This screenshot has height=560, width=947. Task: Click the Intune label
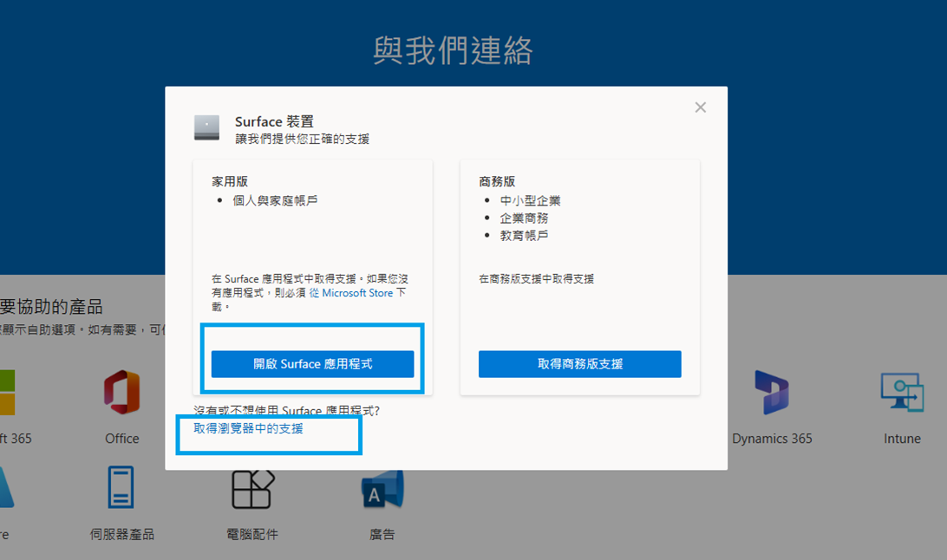pos(902,439)
